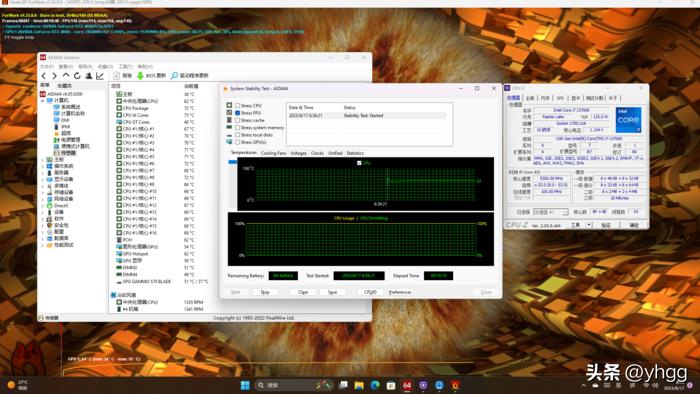The width and height of the screenshot is (700, 394).
Task: Click the 驱动程序更新 magnifier icon
Action: click(x=175, y=76)
